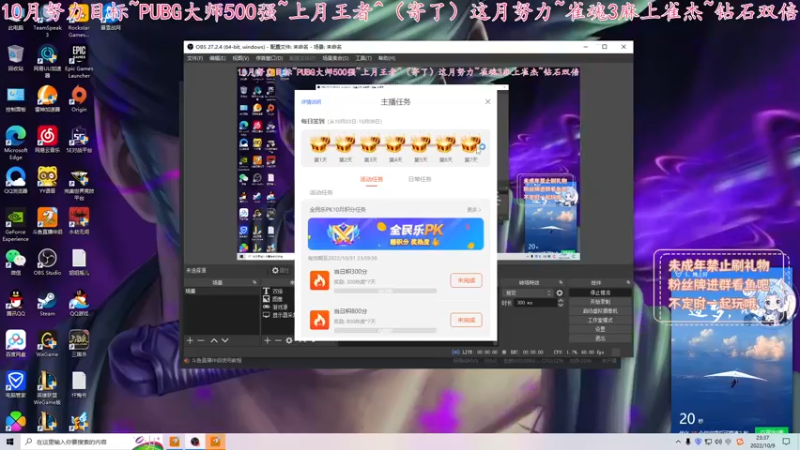The image size is (800, 450).
Task: Select the scene entry in Scenes list
Action: pyautogui.click(x=222, y=291)
